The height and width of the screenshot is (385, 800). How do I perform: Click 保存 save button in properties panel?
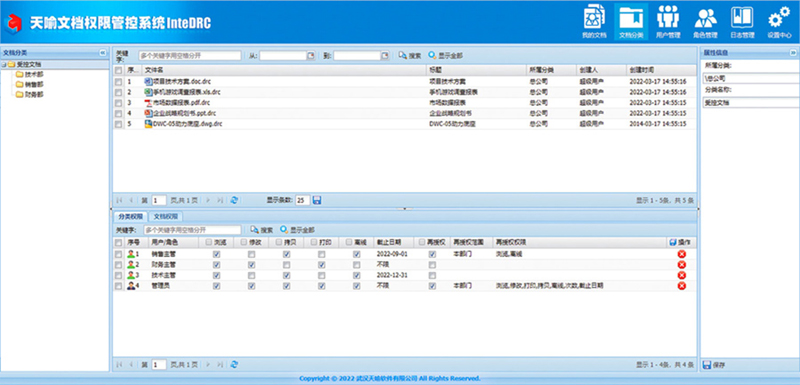click(x=714, y=365)
